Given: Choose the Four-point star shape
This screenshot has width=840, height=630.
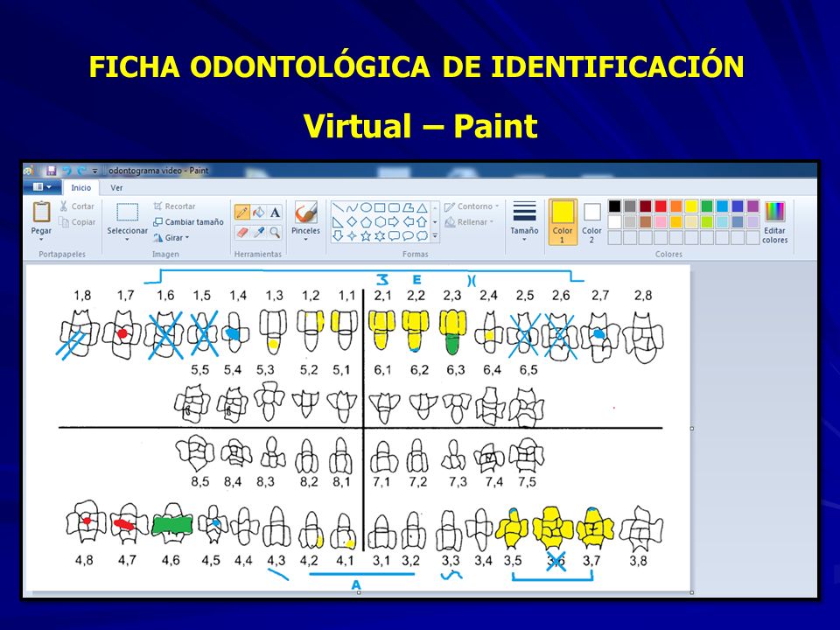Looking at the screenshot, I should [352, 235].
